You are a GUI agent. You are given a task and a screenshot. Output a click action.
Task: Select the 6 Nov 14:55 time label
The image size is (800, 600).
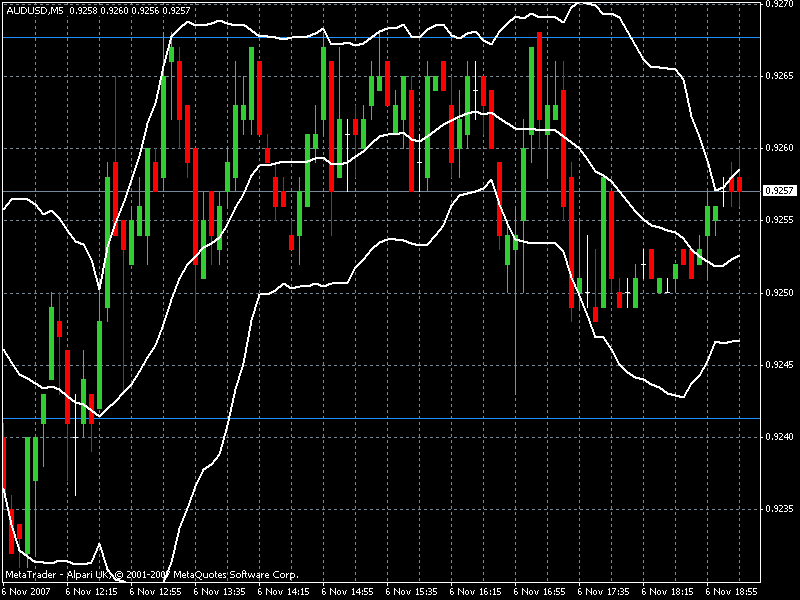[x=348, y=592]
